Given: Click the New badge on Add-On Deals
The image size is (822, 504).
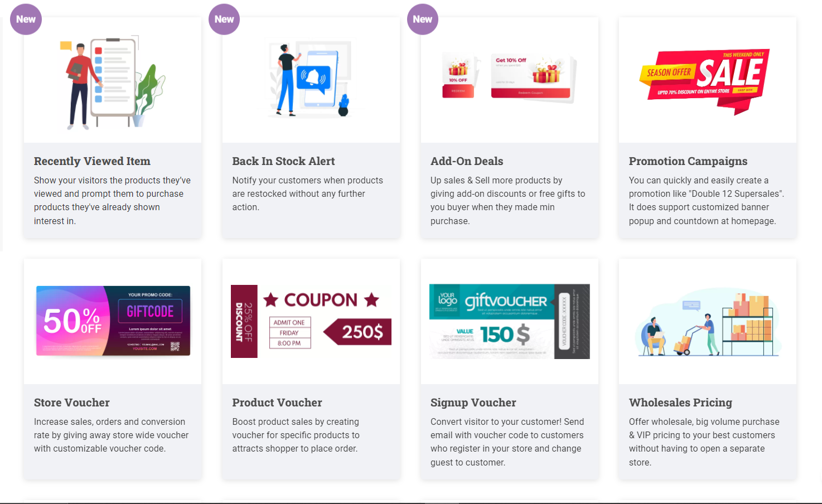Looking at the screenshot, I should [423, 20].
